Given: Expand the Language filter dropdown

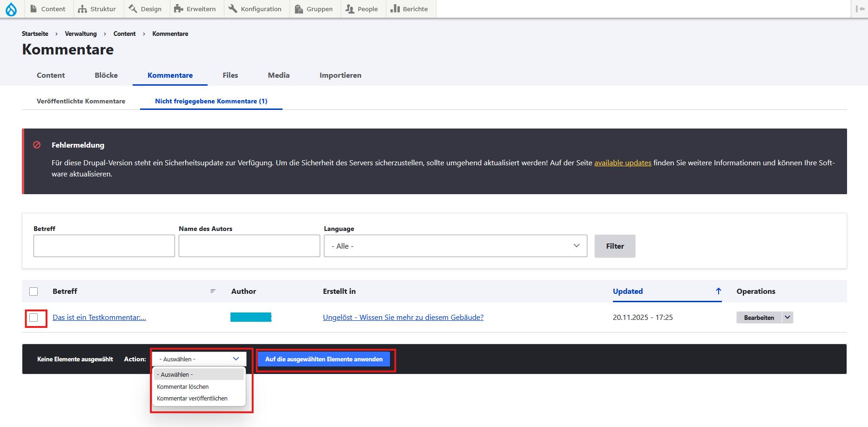Looking at the screenshot, I should (x=456, y=246).
